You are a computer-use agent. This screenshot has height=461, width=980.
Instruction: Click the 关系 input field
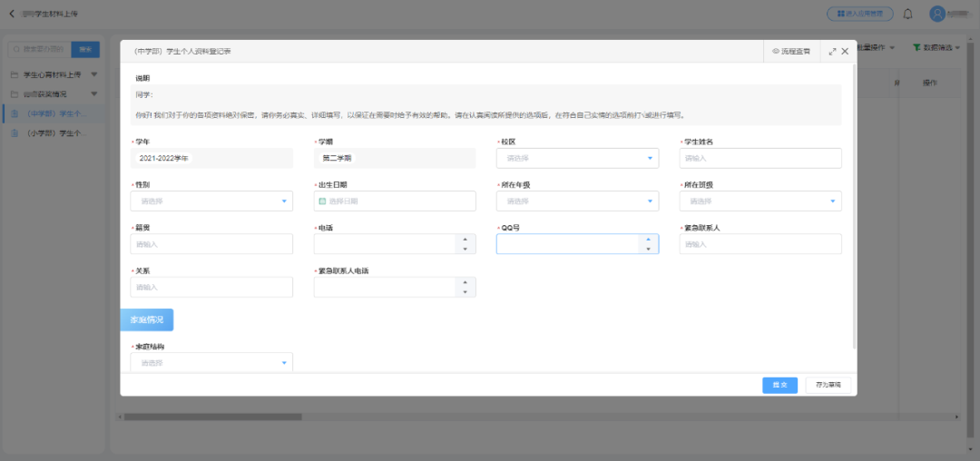pyautogui.click(x=211, y=288)
